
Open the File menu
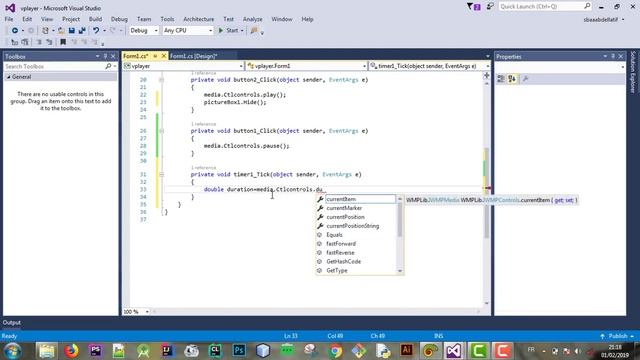[9, 19]
